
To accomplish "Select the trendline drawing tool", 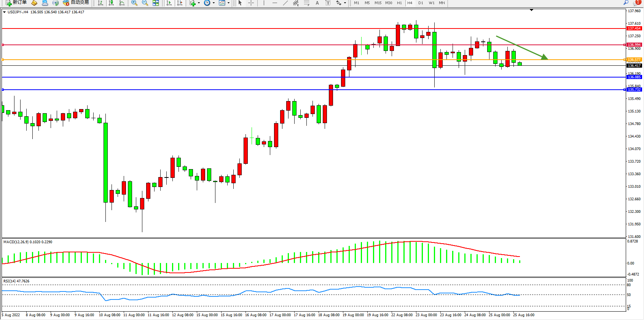I will [x=285, y=3].
